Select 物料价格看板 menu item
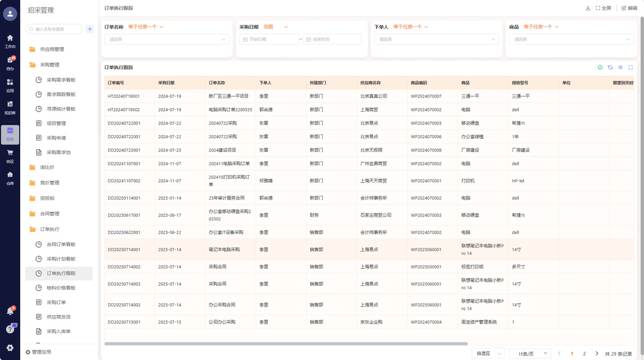 (61, 288)
